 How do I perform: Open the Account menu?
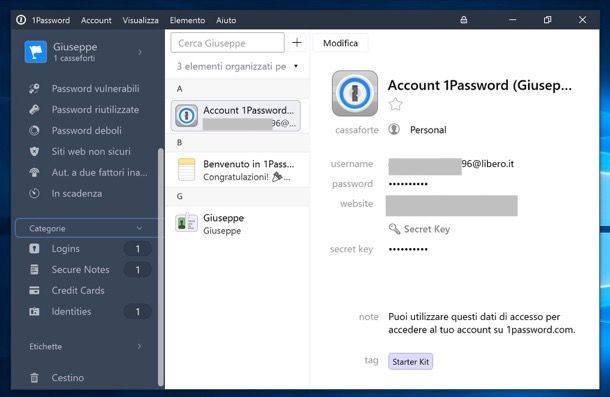[x=96, y=20]
